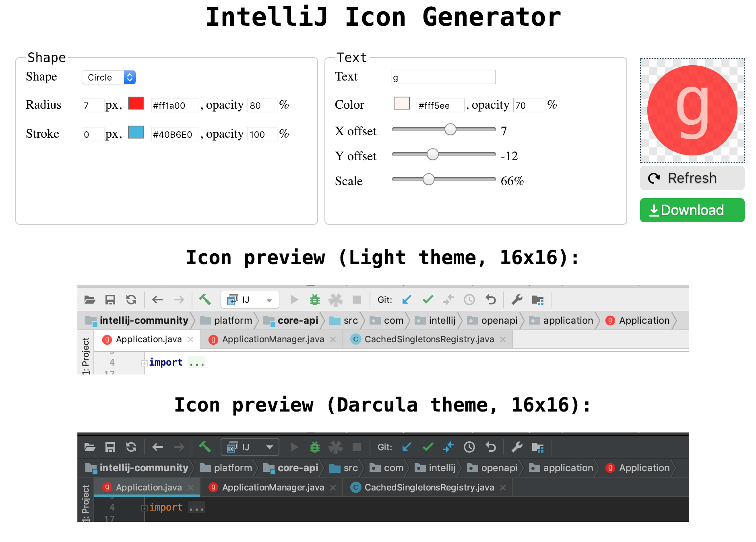Click the large icon preview thumbnail
The height and width of the screenshot is (542, 756).
pos(692,110)
